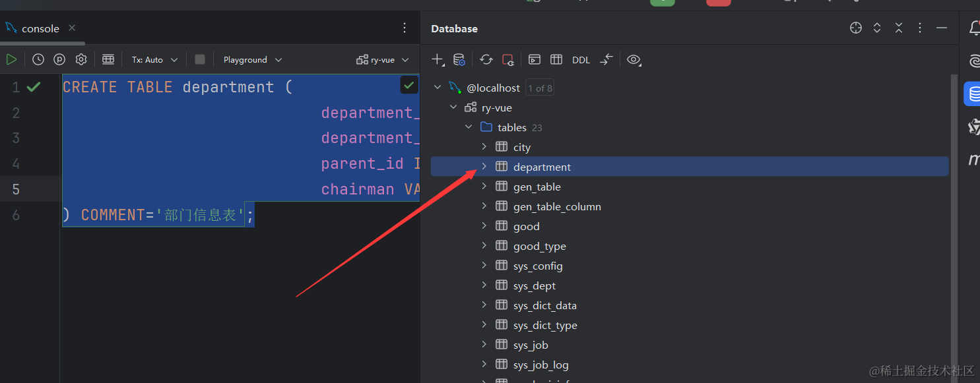Collapse the tables folder node
Viewport: 980px width, 383px height.
click(x=469, y=127)
